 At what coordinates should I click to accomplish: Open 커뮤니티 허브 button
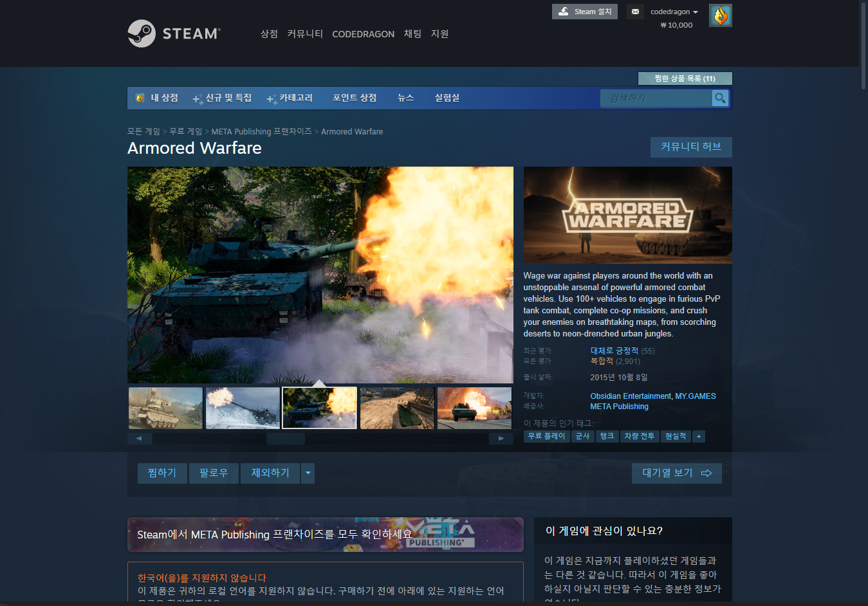691,147
